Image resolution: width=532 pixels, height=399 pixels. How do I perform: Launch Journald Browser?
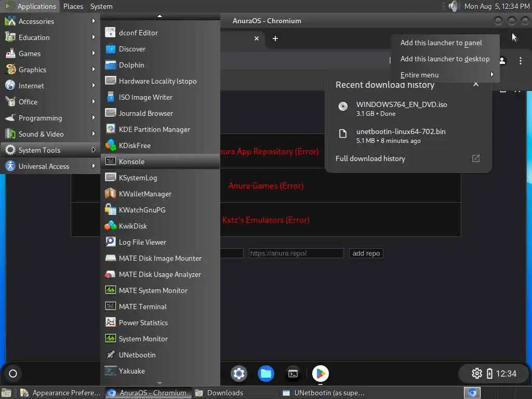pyautogui.click(x=161, y=113)
